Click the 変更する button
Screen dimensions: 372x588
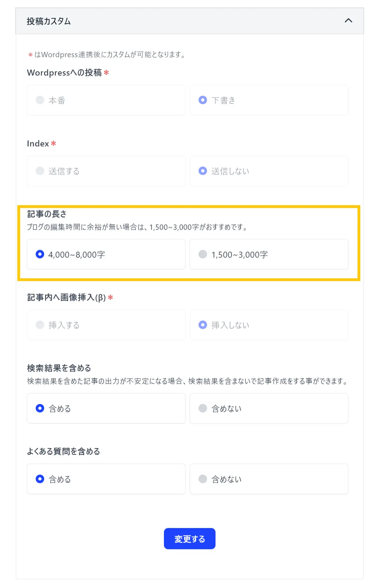click(x=189, y=539)
